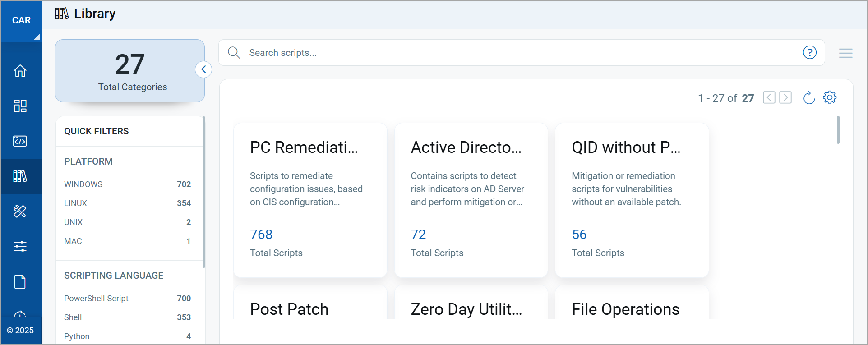Screen dimensions: 868x345
Task: Open the document icon in sidebar
Action: [x=20, y=282]
